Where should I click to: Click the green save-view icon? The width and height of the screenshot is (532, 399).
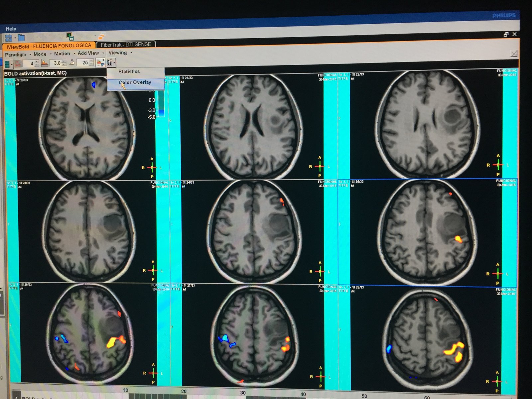pos(70,36)
